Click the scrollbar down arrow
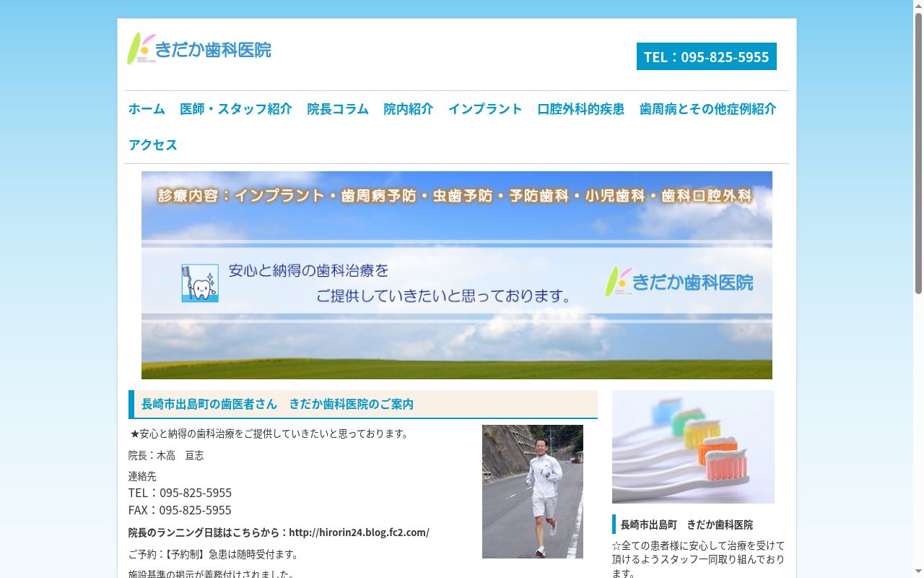Image resolution: width=924 pixels, height=578 pixels. 918,572
